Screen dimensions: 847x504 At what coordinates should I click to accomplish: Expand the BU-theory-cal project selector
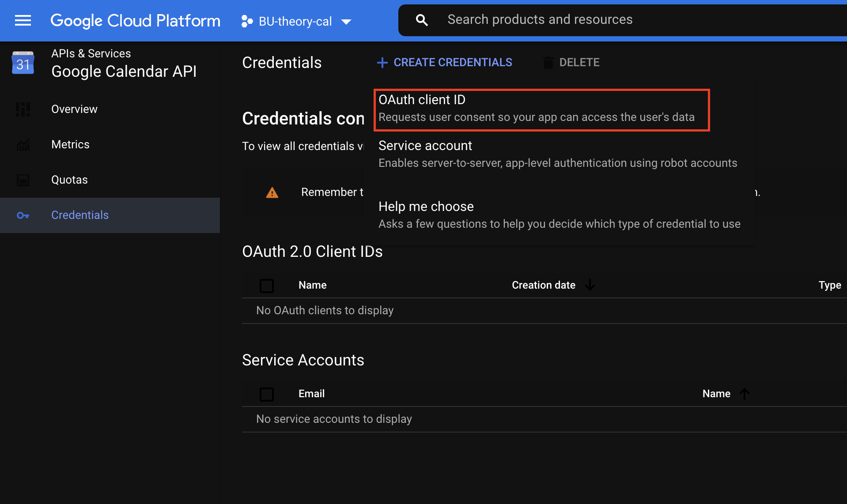[x=296, y=21]
